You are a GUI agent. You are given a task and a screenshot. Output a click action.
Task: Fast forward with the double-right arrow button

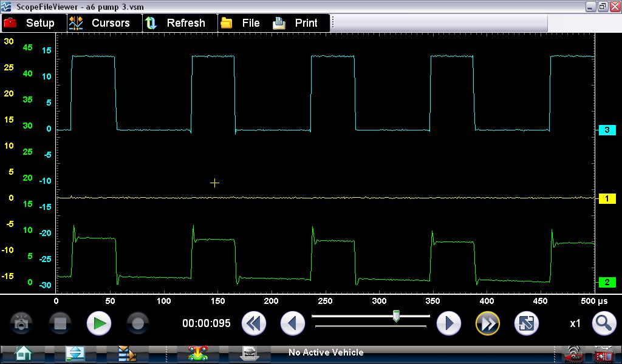pos(487,323)
